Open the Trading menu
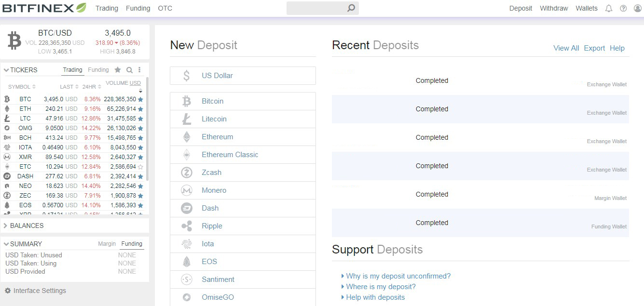 coord(107,8)
